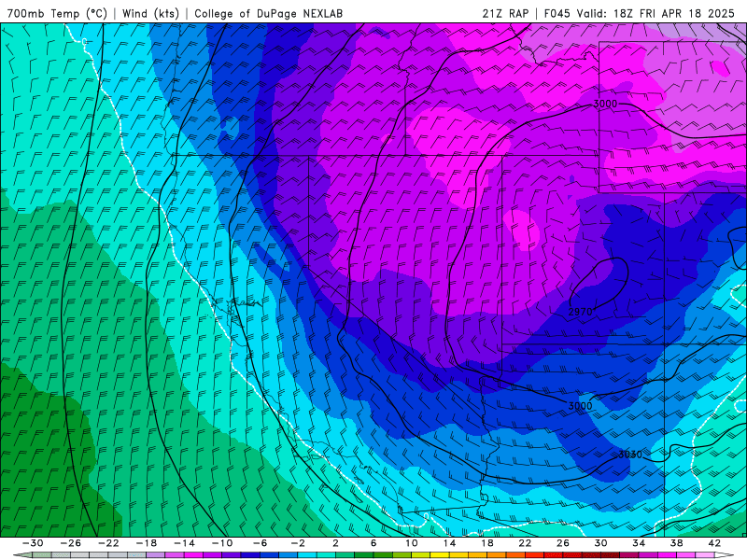Click the '3030' height contour label

coord(629,455)
